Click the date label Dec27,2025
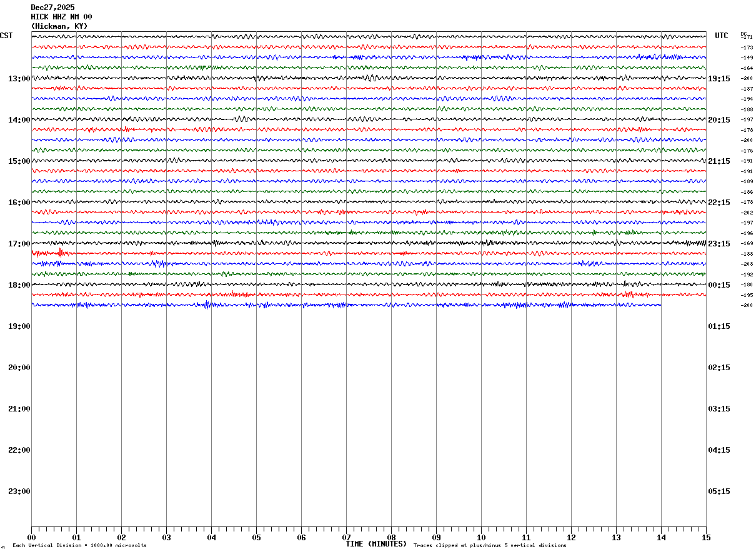The width and height of the screenshot is (756, 554). point(52,8)
